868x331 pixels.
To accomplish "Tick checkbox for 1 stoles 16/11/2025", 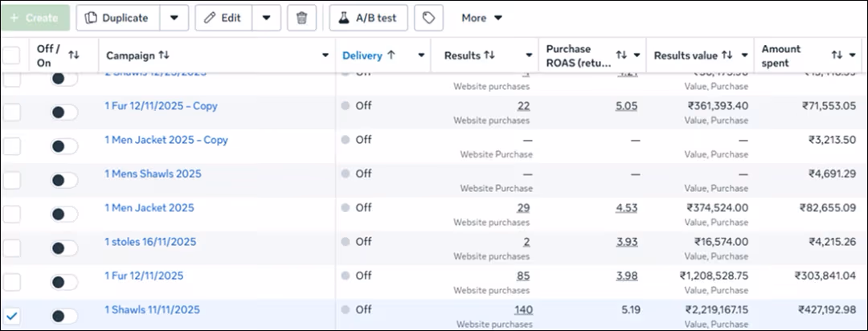I will pyautogui.click(x=11, y=248).
